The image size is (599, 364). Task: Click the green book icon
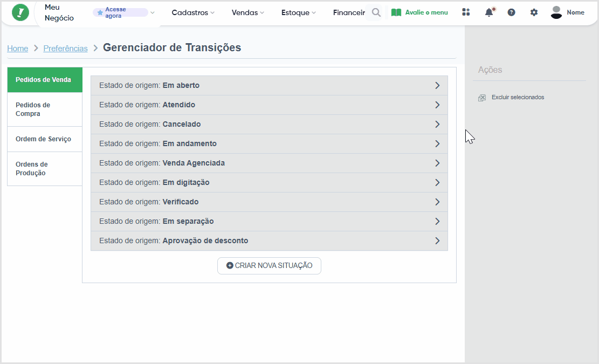pos(396,12)
